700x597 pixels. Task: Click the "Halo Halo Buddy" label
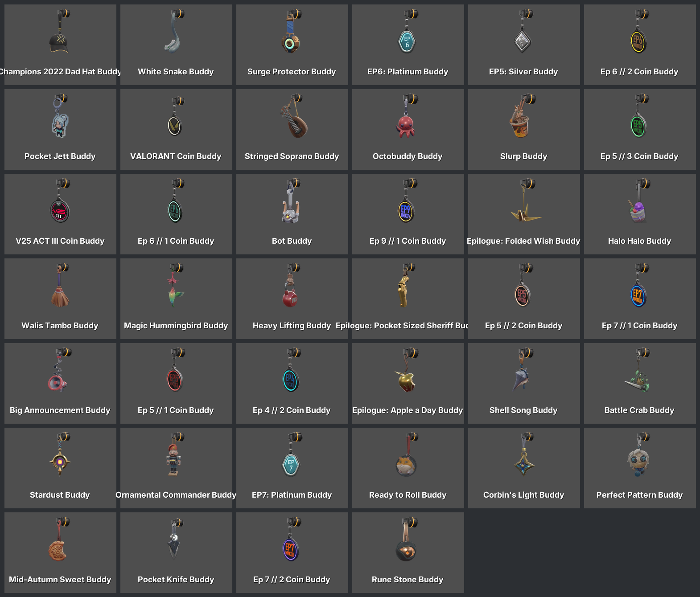pyautogui.click(x=639, y=241)
